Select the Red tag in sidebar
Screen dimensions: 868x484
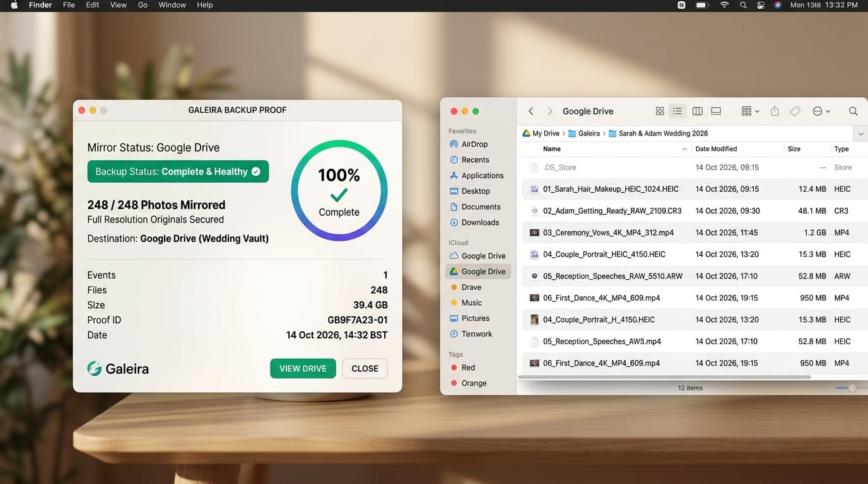pos(463,367)
